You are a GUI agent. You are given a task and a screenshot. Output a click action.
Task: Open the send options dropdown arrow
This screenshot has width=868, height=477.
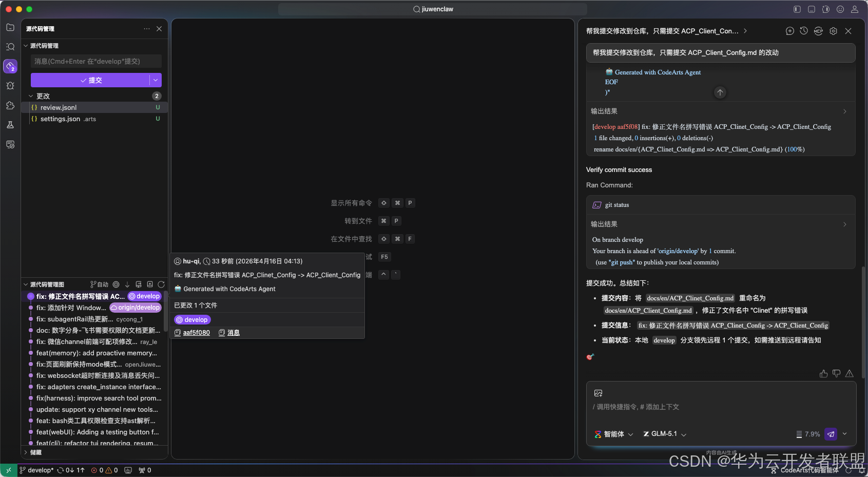click(x=845, y=434)
